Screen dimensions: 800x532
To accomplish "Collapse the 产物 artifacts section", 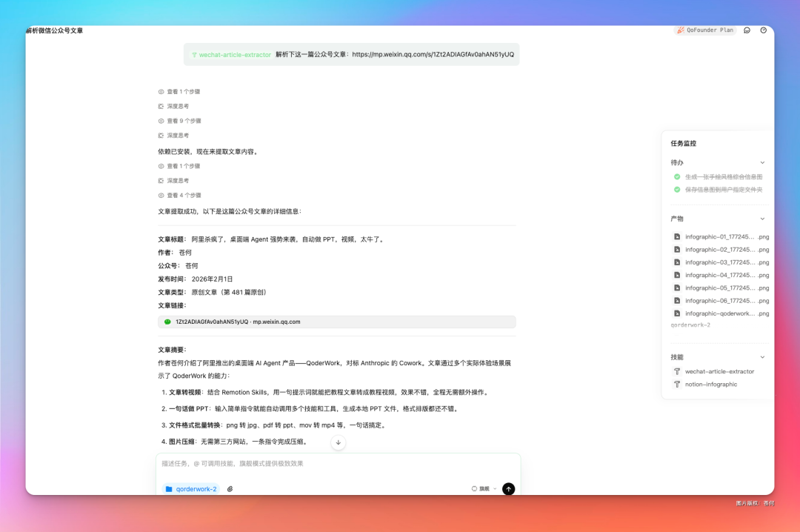I will (763, 218).
